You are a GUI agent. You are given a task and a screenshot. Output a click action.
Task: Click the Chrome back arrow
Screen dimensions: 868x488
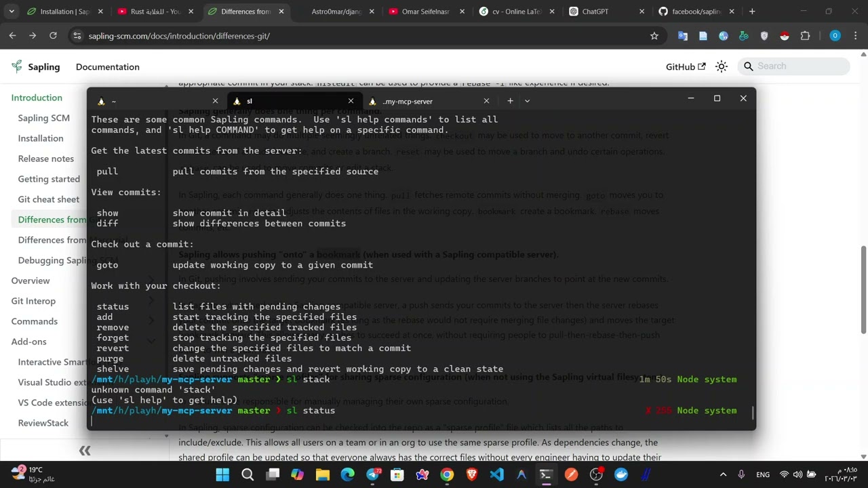pos(12,36)
